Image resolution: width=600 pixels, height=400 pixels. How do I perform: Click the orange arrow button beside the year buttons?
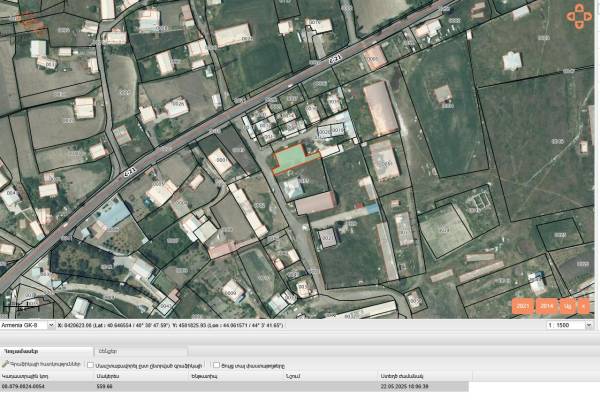[x=586, y=306]
